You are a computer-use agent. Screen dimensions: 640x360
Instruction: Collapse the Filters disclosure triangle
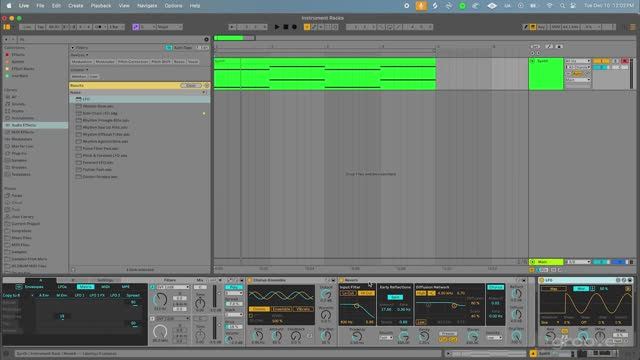(x=73, y=48)
